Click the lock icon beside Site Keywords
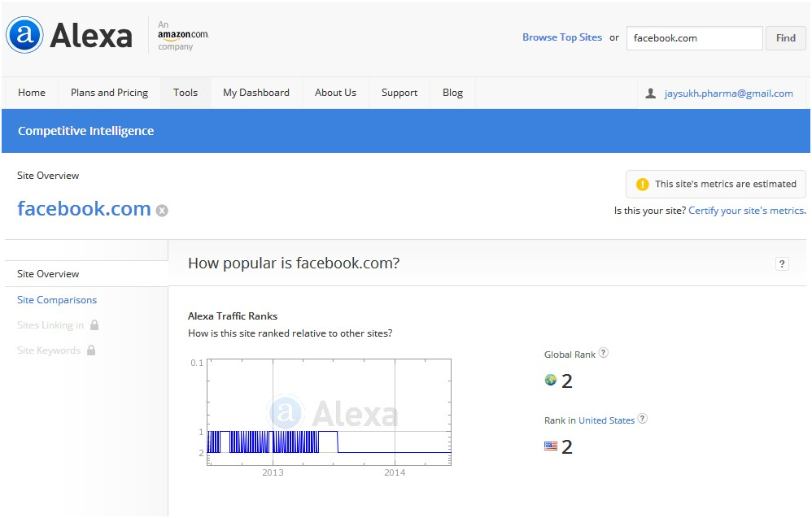 [91, 350]
